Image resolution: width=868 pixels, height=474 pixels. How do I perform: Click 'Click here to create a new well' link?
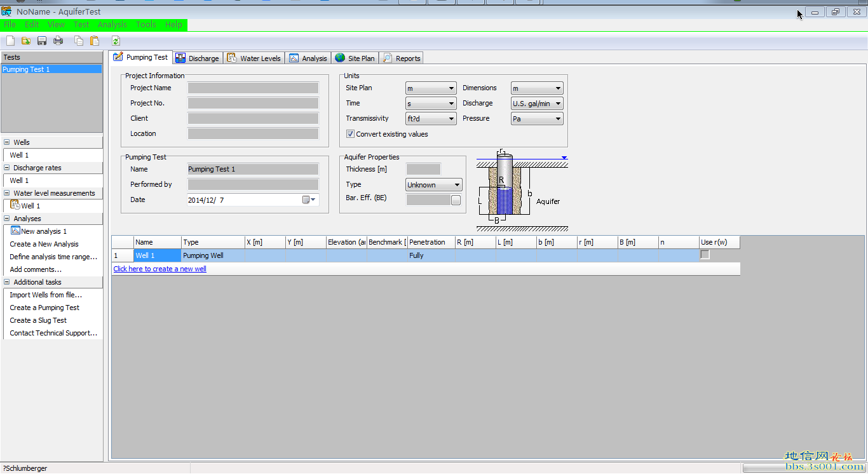pyautogui.click(x=159, y=269)
